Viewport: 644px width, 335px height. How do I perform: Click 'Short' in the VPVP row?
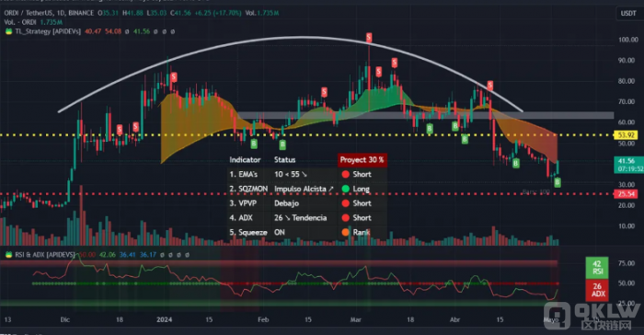pyautogui.click(x=362, y=203)
